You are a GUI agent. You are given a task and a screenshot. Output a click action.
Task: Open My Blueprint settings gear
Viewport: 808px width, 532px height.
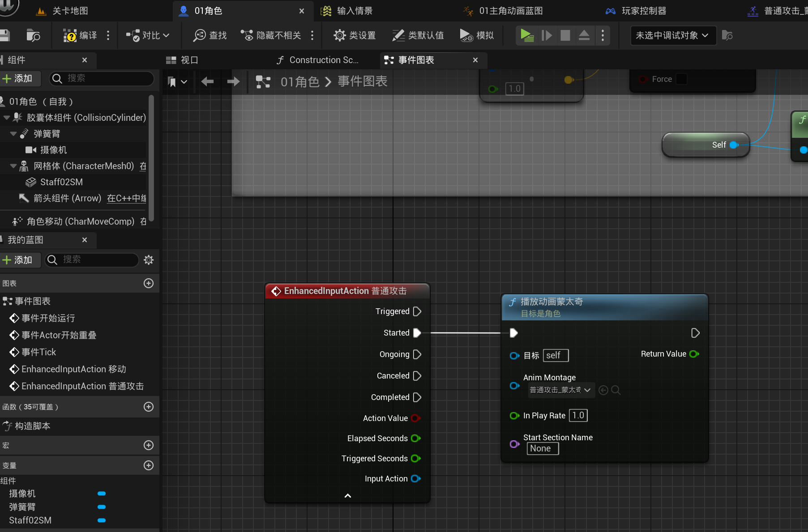149,260
